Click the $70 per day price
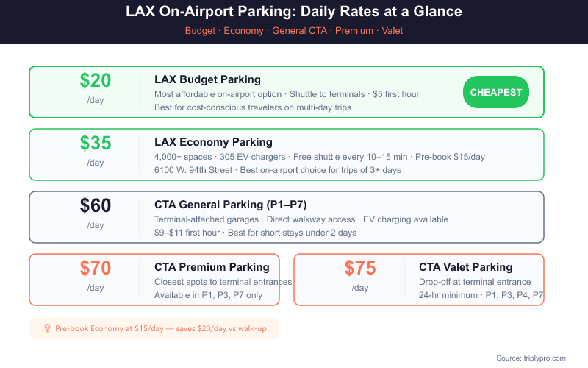 (96, 268)
